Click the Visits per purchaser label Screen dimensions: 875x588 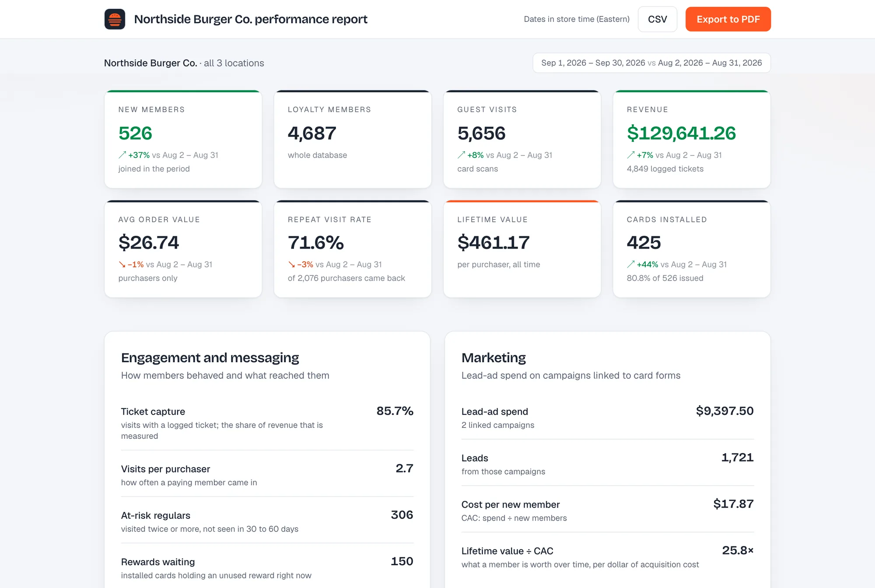[x=165, y=469]
